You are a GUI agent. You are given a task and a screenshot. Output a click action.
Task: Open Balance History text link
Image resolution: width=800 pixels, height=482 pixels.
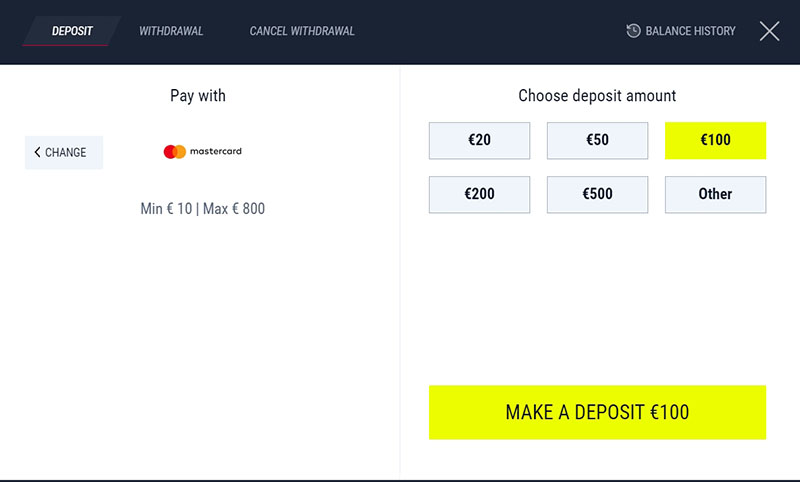[x=690, y=31]
